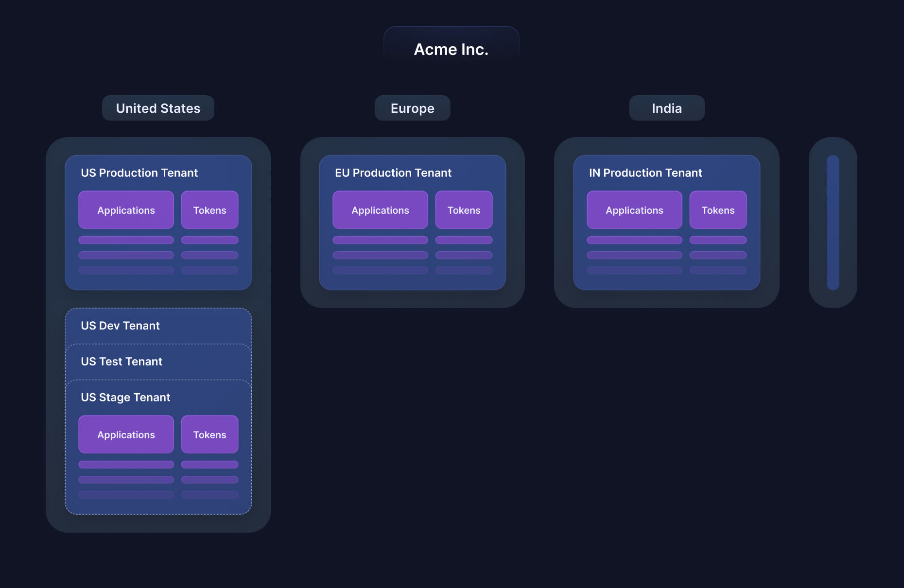Select the Europe region tab
This screenshot has width=904, height=588.
(x=412, y=108)
